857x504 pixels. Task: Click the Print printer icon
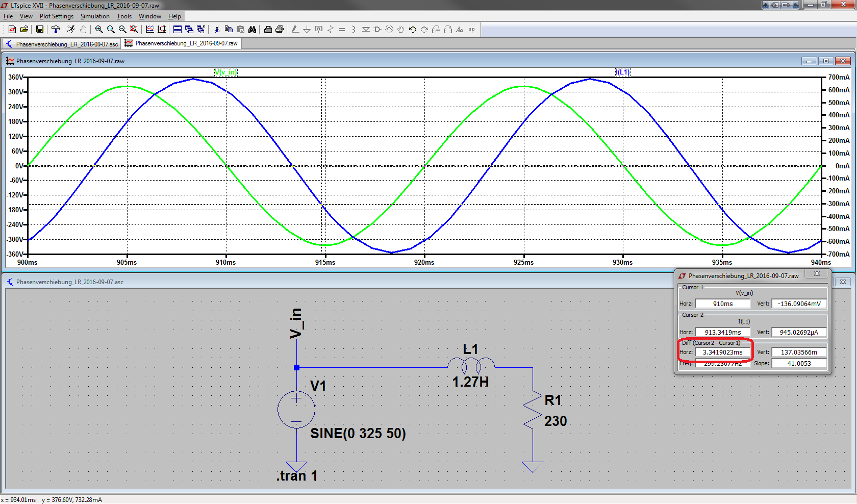click(x=280, y=30)
